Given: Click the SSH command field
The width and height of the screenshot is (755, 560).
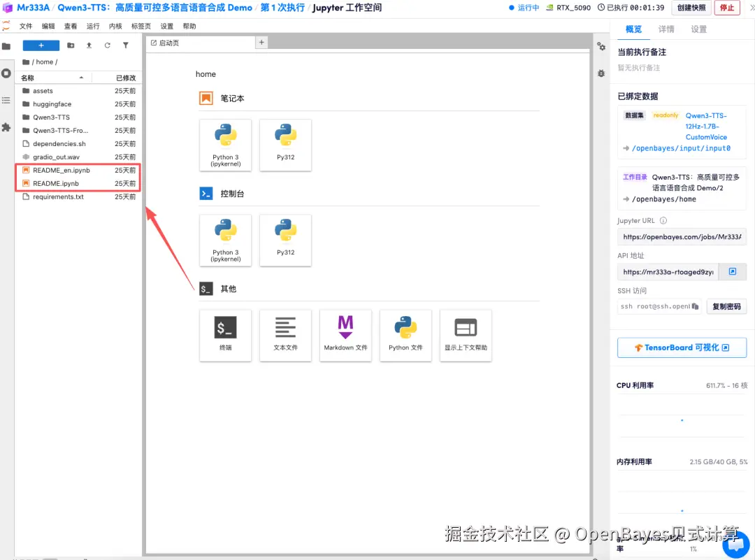Looking at the screenshot, I should (x=660, y=306).
